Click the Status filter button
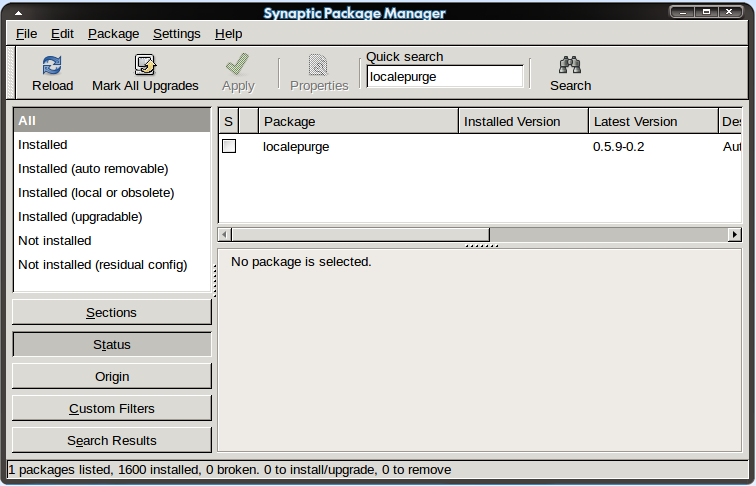This screenshot has height=486, width=756. [x=112, y=344]
